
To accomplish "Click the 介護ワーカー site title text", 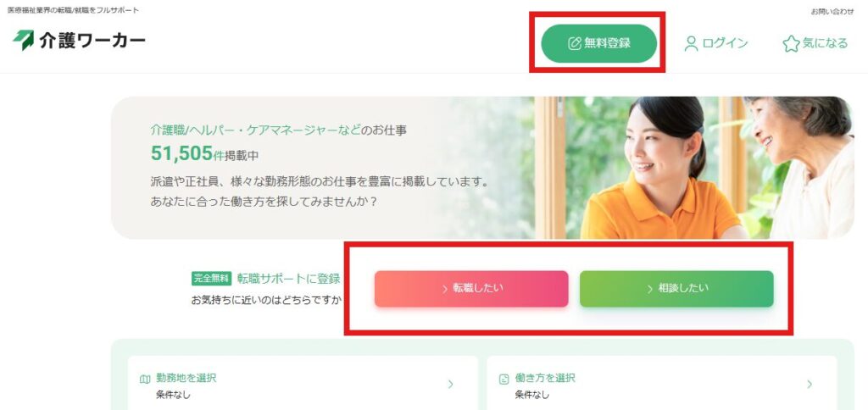I will pos(92,41).
